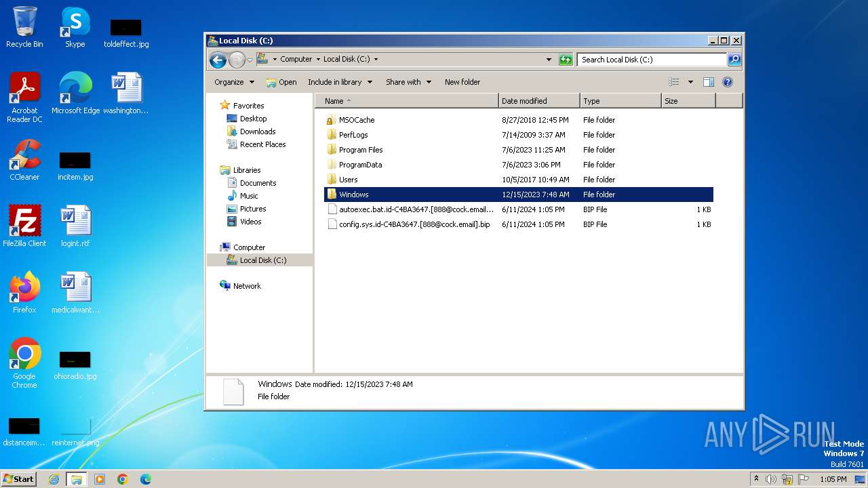This screenshot has width=868, height=488.
Task: Click into Search Local Disk (C:) field
Action: [652, 60]
